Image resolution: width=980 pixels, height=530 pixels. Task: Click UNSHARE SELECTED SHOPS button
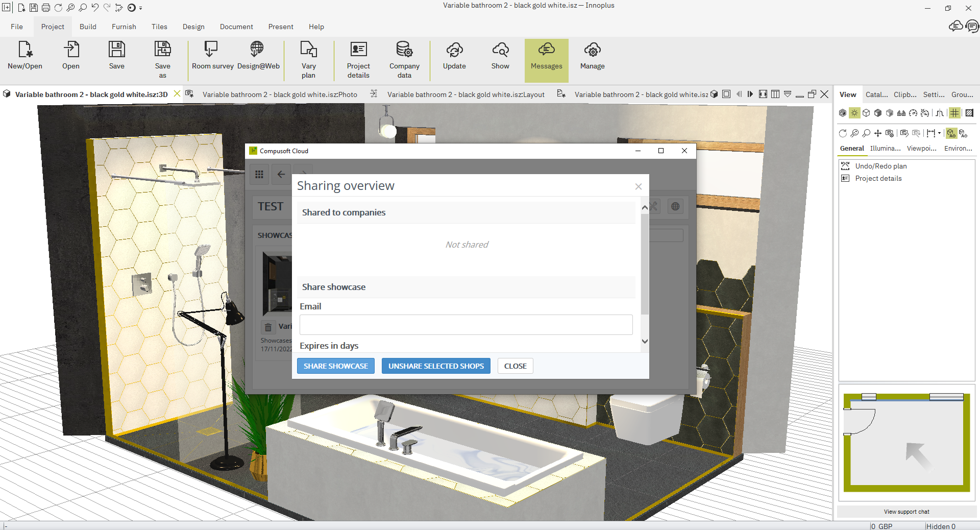point(436,366)
